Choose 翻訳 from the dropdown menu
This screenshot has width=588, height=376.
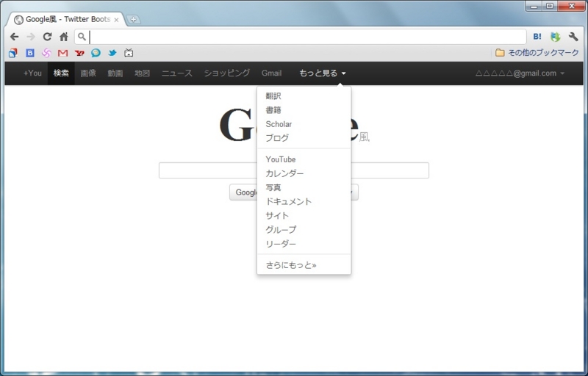click(273, 96)
